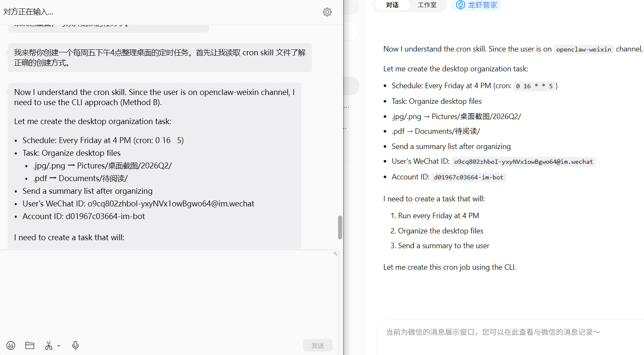Click 'Send a summary list after organizing' in left chat
Viewport: 644px width, 355px height.
tap(87, 191)
